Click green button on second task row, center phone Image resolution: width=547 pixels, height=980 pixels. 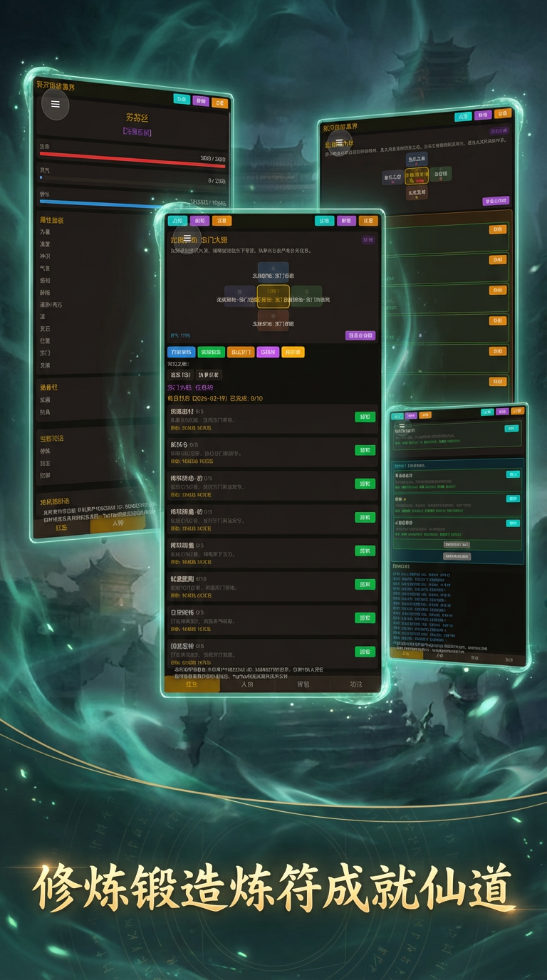365,450
